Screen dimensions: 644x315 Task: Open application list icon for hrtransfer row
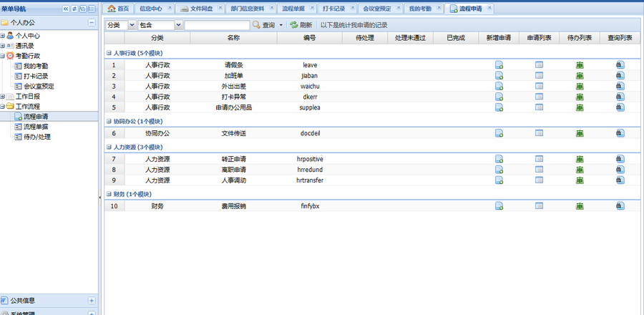(540, 180)
